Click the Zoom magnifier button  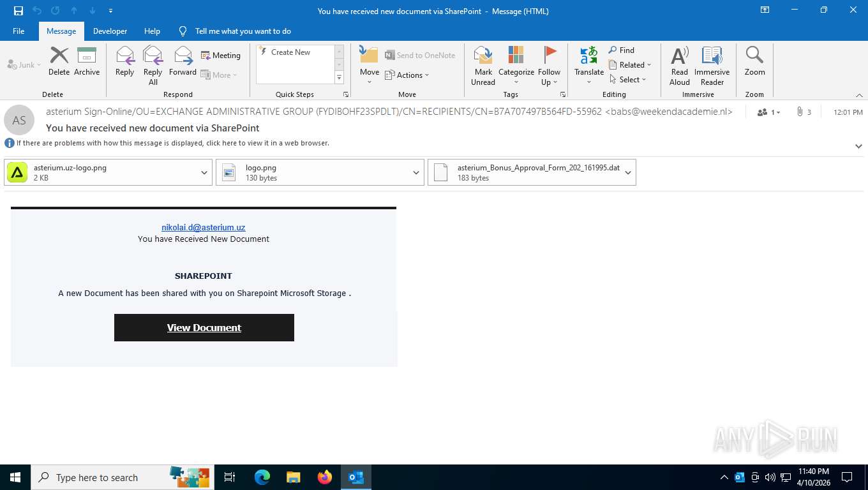pyautogui.click(x=754, y=61)
